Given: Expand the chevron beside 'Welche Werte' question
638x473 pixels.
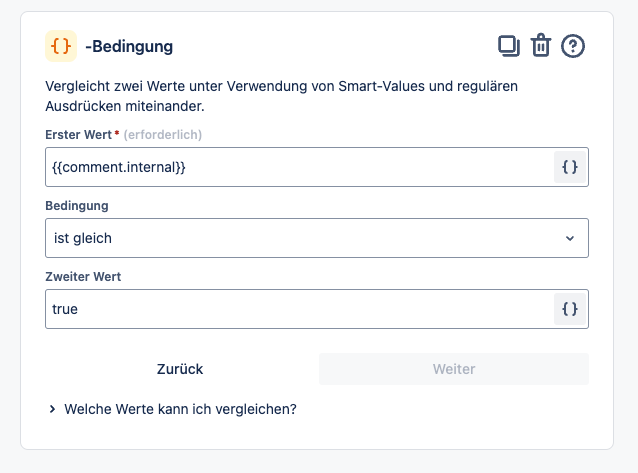Looking at the screenshot, I should (52, 409).
